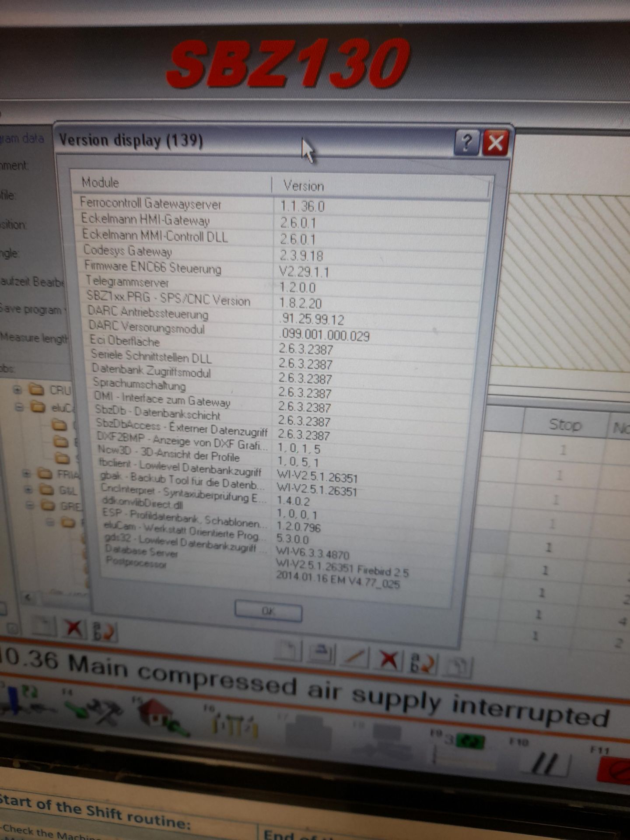The image size is (630, 840).
Task: Expand the G&L folder node
Action: 28,490
